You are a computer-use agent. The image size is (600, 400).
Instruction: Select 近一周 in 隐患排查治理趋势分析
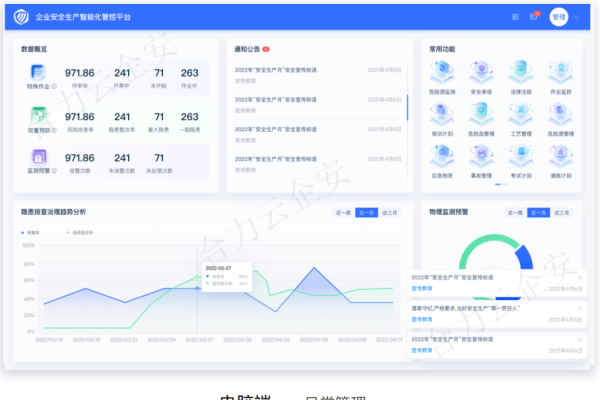[343, 212]
